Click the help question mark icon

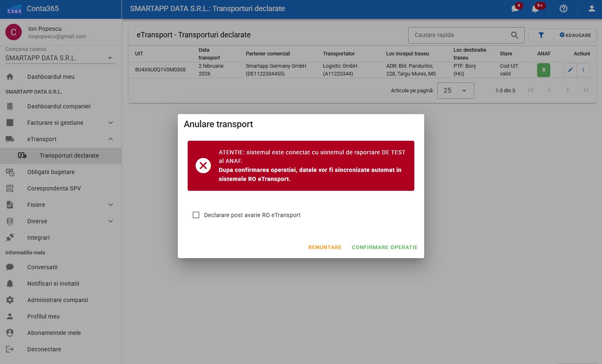coord(563,9)
